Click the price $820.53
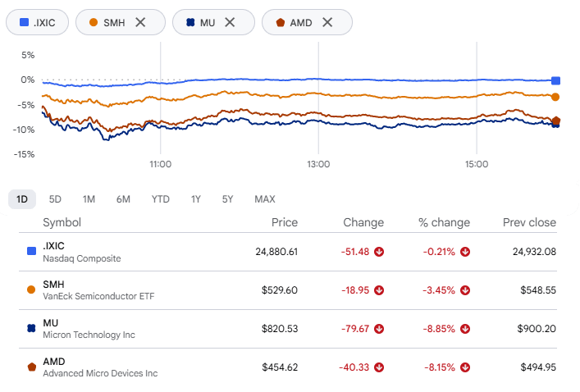This screenshot has width=580, height=392. point(279,329)
